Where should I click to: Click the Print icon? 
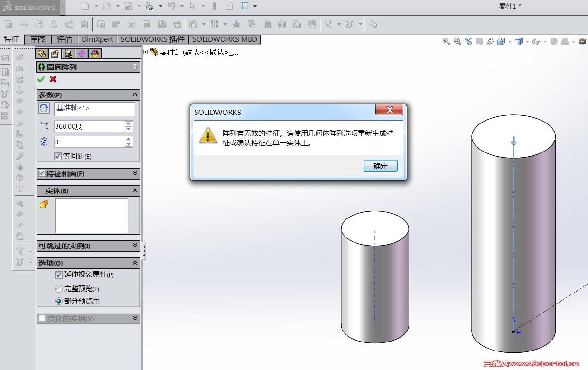pos(149,6)
